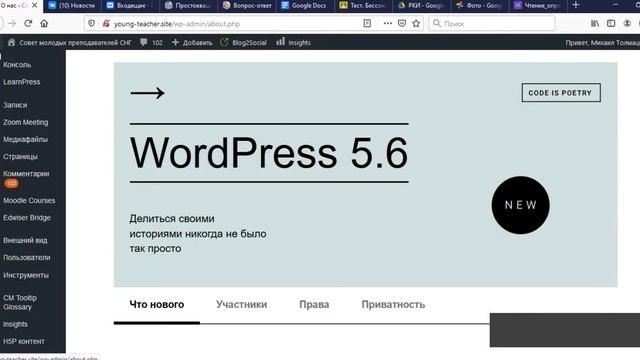Switch to Google Docs tab
The height and width of the screenshot is (360, 640).
coord(304,5)
